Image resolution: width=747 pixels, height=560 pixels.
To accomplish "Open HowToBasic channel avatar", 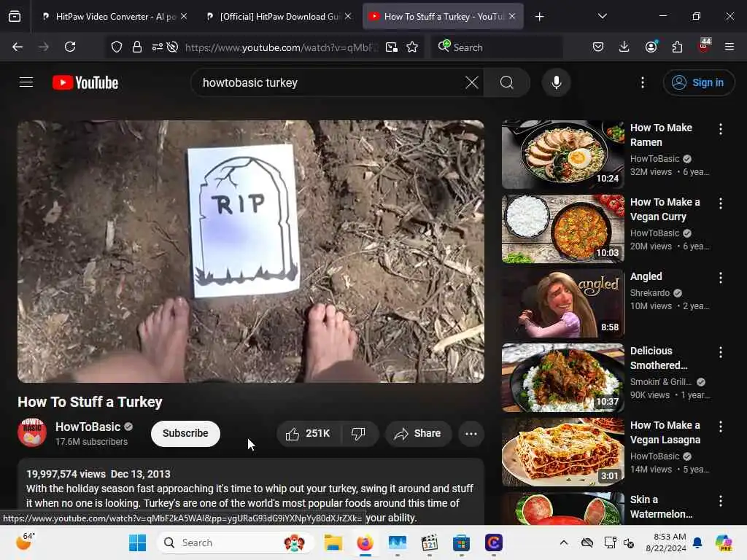I will tap(32, 432).
